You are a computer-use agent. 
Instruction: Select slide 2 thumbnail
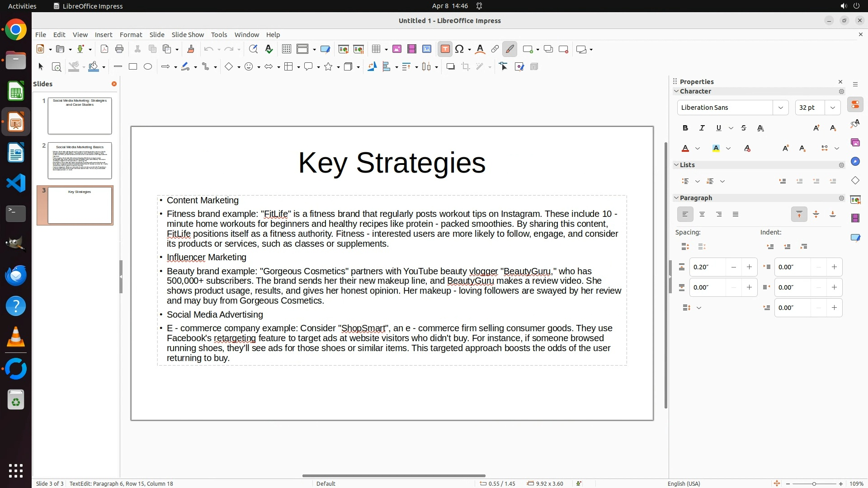pyautogui.click(x=80, y=161)
